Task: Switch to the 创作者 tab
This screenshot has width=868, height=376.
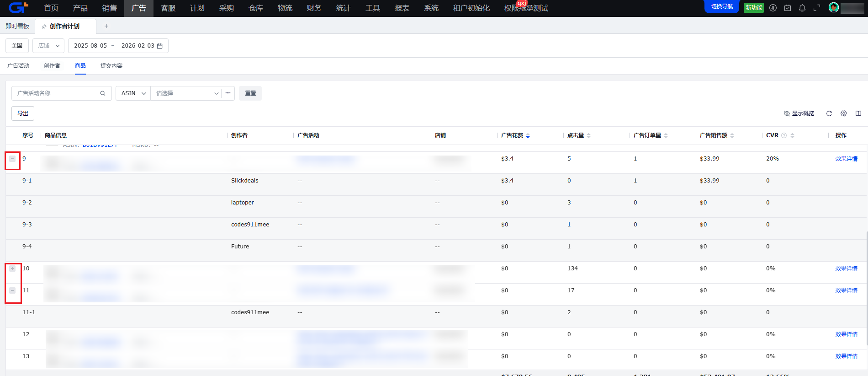Action: pyautogui.click(x=52, y=66)
